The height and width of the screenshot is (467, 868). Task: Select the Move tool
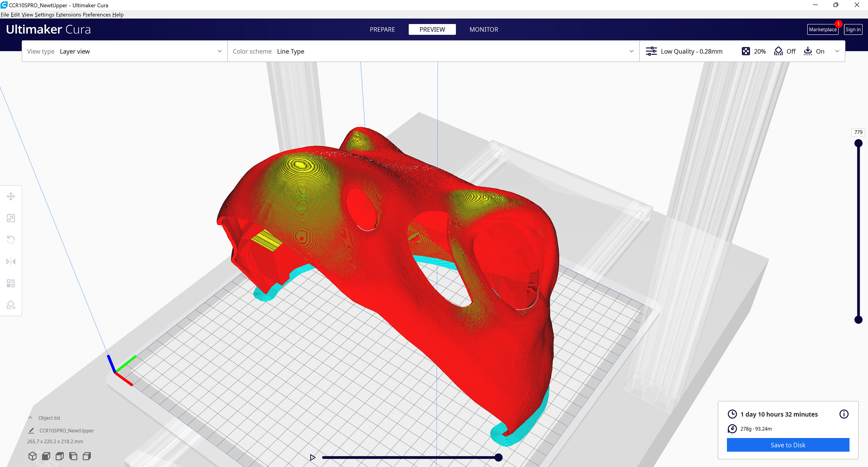(x=11, y=196)
